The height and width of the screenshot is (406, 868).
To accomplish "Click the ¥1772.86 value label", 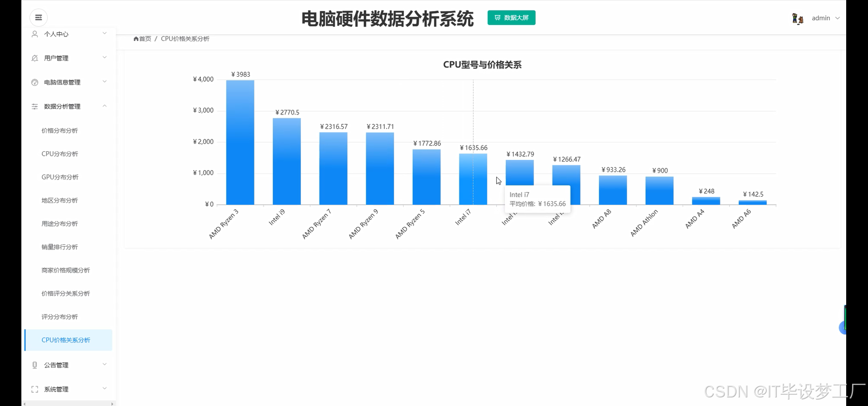I will 427,144.
